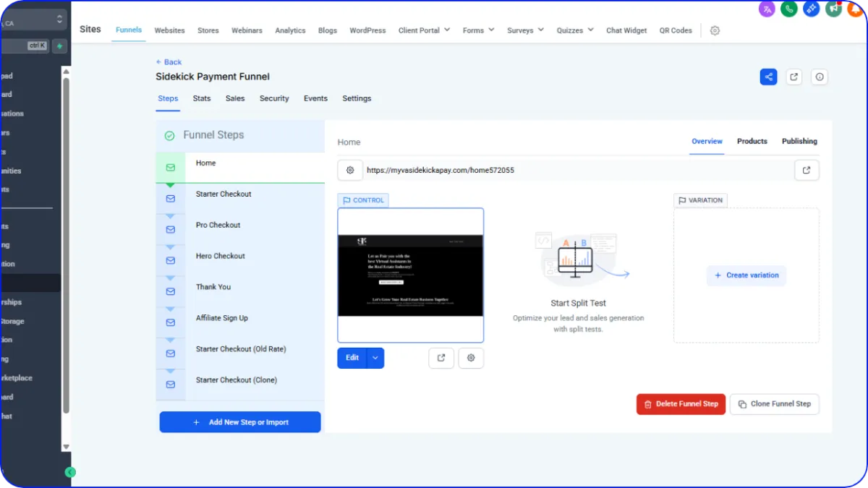Viewport: 868px width, 488px height.
Task: Click the control page thumbnail preview
Action: 411,275
